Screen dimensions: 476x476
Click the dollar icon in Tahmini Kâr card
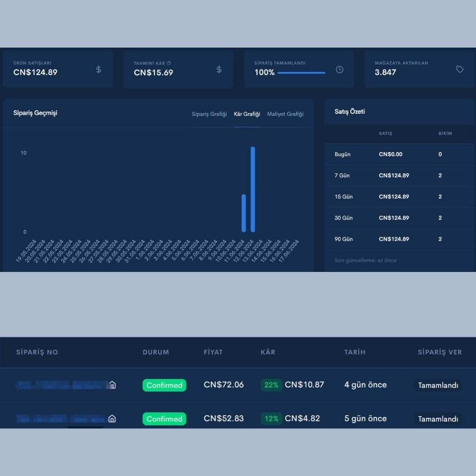219,70
